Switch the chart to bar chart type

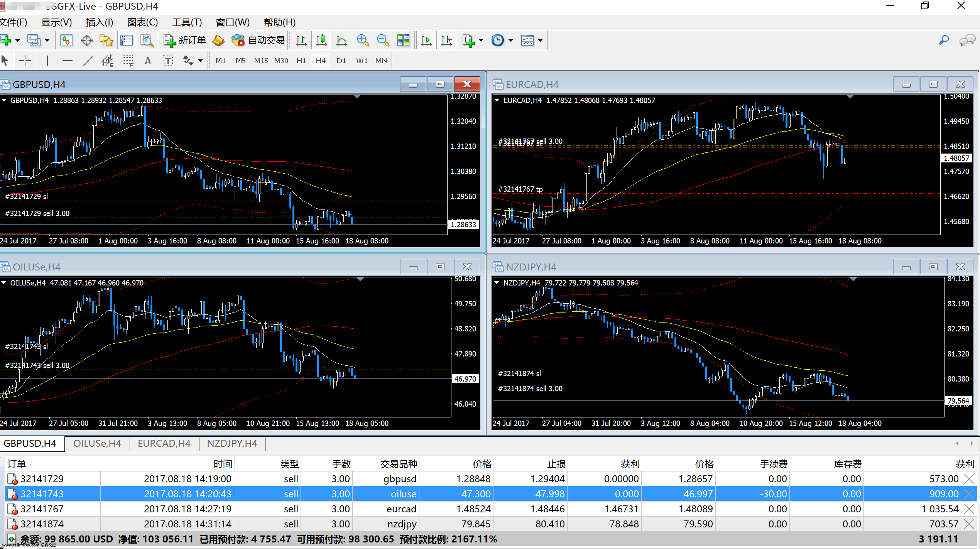[x=301, y=40]
